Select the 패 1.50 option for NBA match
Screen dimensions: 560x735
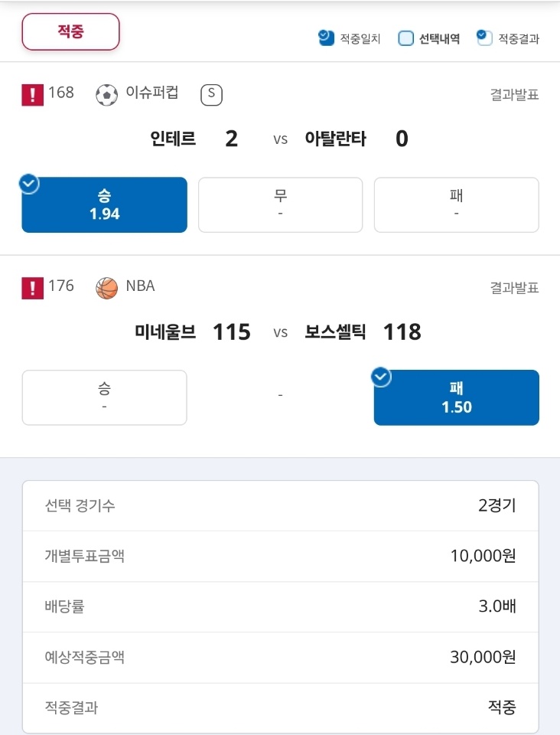pyautogui.click(x=457, y=397)
